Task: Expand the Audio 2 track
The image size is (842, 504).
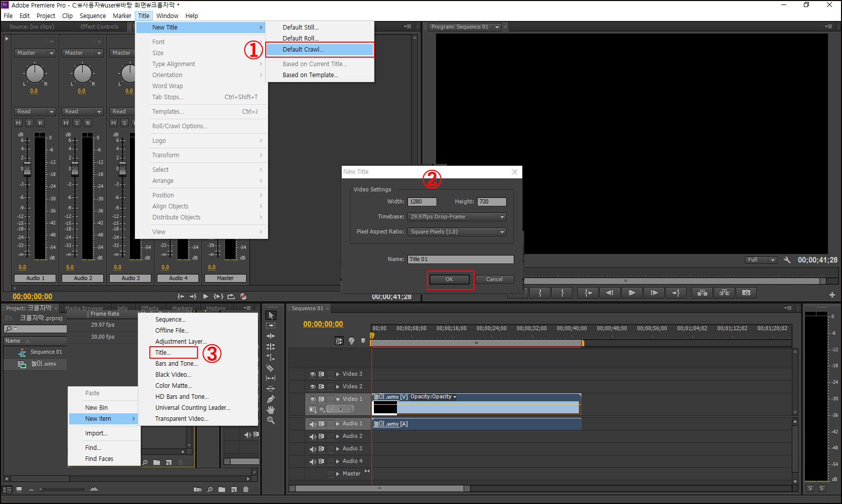Action: [x=338, y=436]
